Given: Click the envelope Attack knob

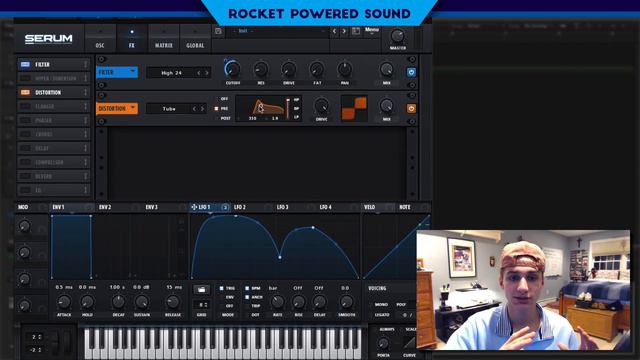Looking at the screenshot, I should point(64,302).
